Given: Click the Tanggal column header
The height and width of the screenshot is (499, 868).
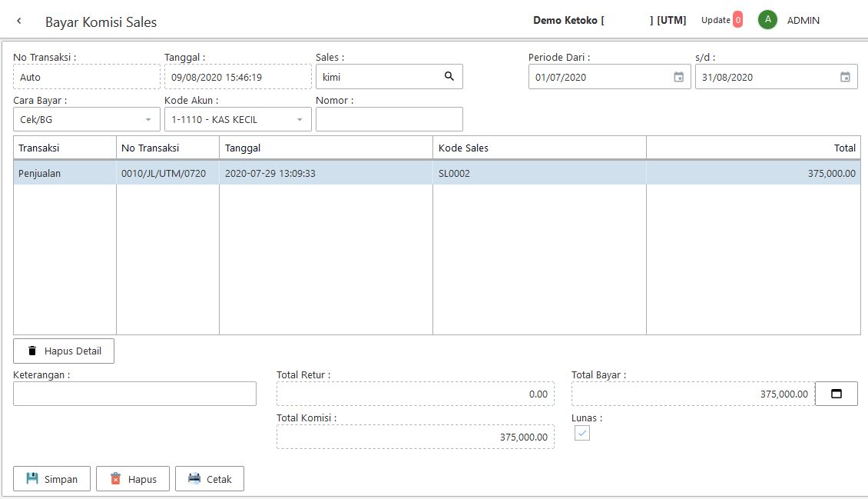Looking at the screenshot, I should (326, 148).
